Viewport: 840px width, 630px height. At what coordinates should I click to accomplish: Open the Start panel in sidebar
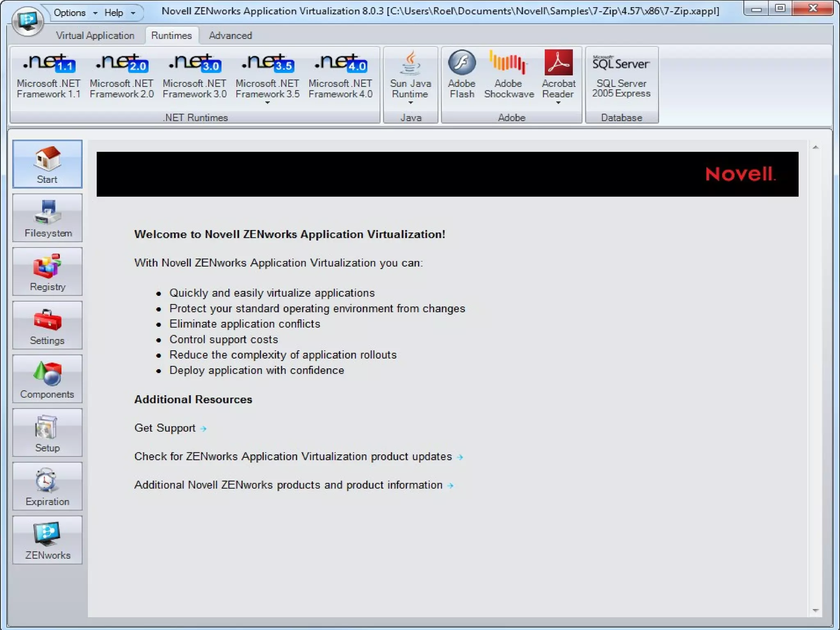tap(47, 164)
